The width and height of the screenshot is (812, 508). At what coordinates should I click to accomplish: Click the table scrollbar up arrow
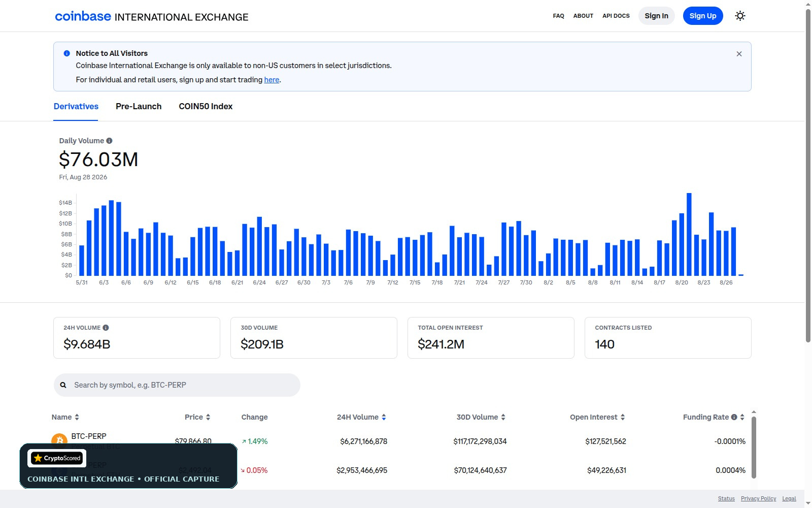coord(754,412)
